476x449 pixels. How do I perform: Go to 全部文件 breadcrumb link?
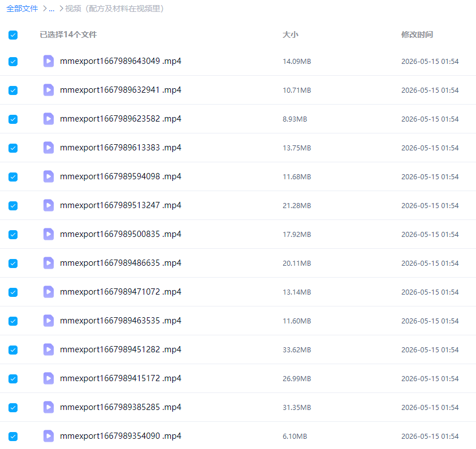[22, 8]
